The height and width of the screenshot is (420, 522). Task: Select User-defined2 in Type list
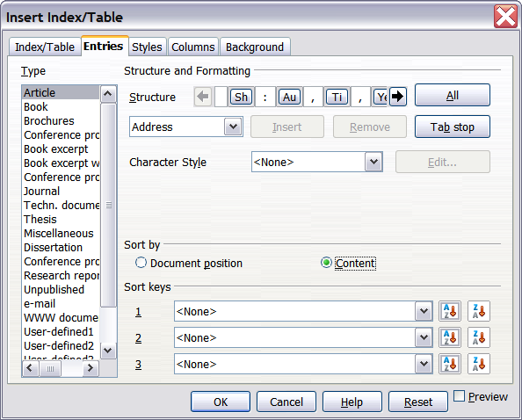[x=61, y=346]
